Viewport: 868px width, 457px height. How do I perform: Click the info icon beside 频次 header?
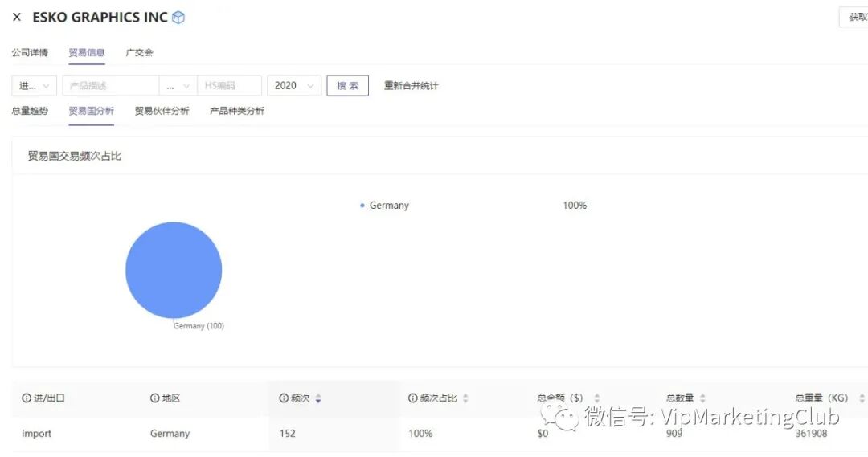point(284,398)
